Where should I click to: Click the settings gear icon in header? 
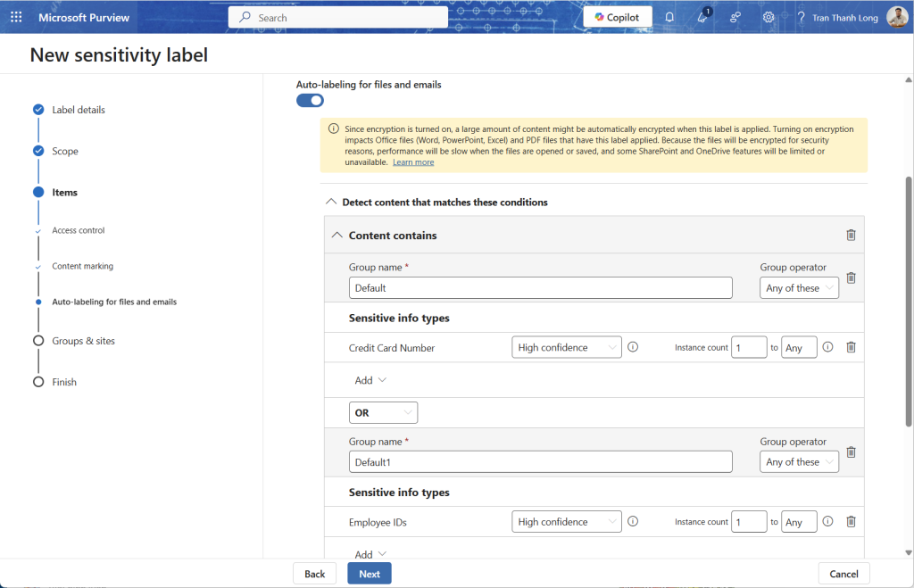click(x=768, y=17)
